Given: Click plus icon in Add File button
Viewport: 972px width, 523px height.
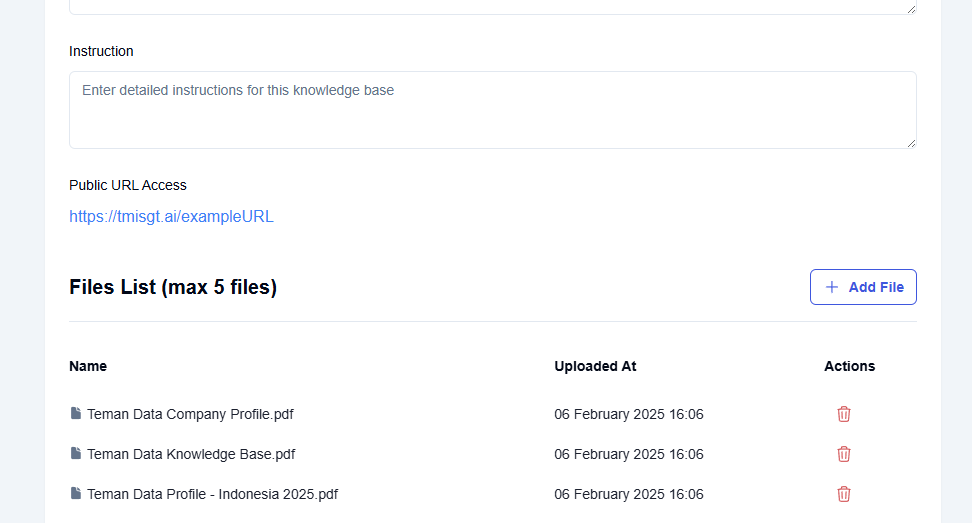Looking at the screenshot, I should coord(831,287).
